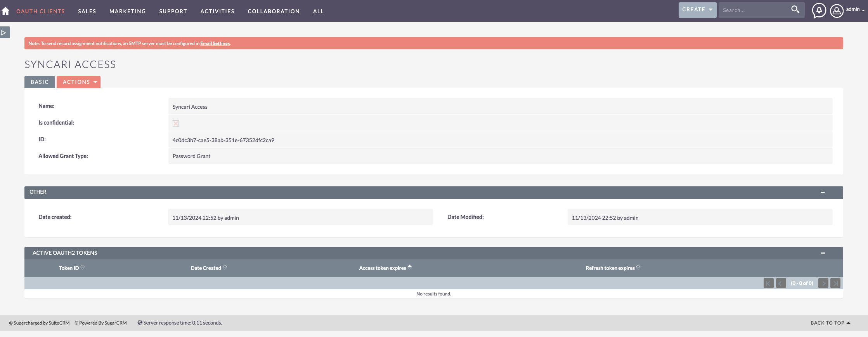The width and height of the screenshot is (868, 337).
Task: Go to the home page icon
Action: tap(5, 11)
